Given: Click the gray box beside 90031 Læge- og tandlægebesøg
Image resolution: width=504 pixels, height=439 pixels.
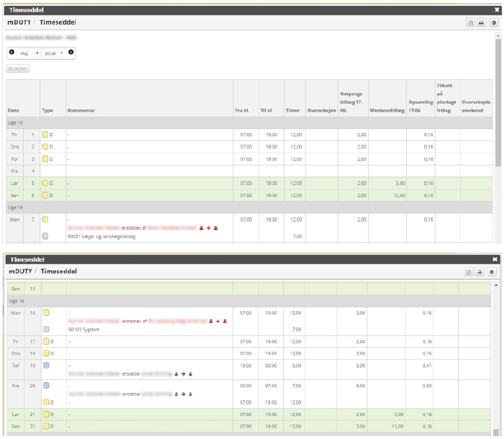Looking at the screenshot, I should pos(45,236).
